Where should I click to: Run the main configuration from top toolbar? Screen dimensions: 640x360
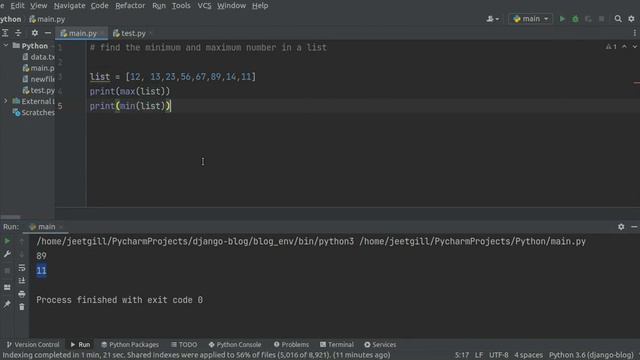pos(562,19)
